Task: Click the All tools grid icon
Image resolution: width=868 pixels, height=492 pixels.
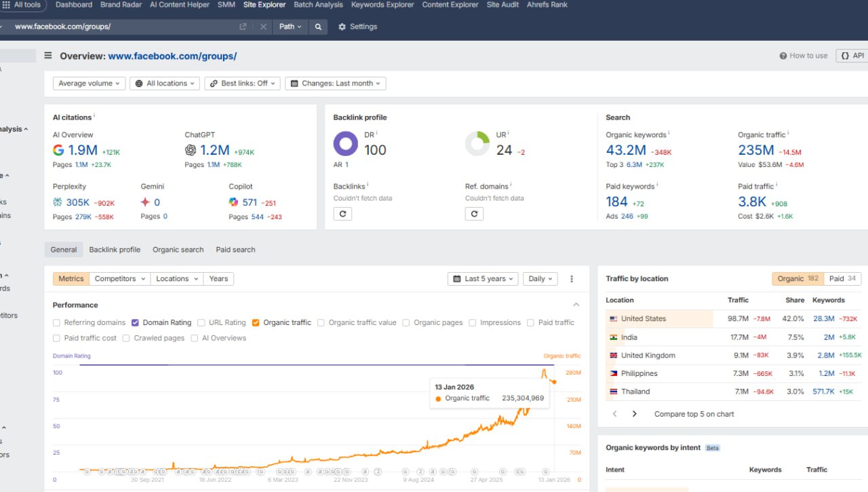Action: coord(6,5)
